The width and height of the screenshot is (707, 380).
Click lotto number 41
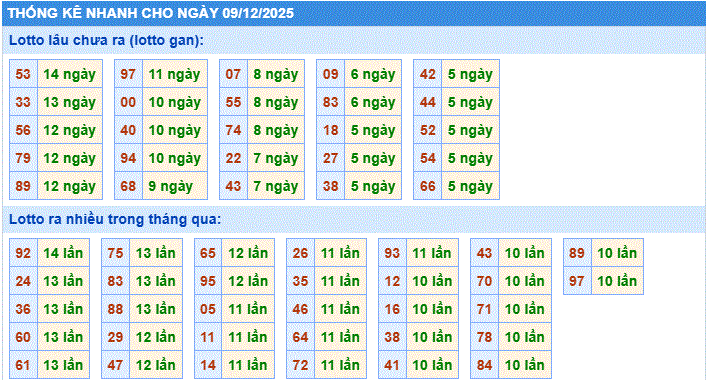pos(393,365)
